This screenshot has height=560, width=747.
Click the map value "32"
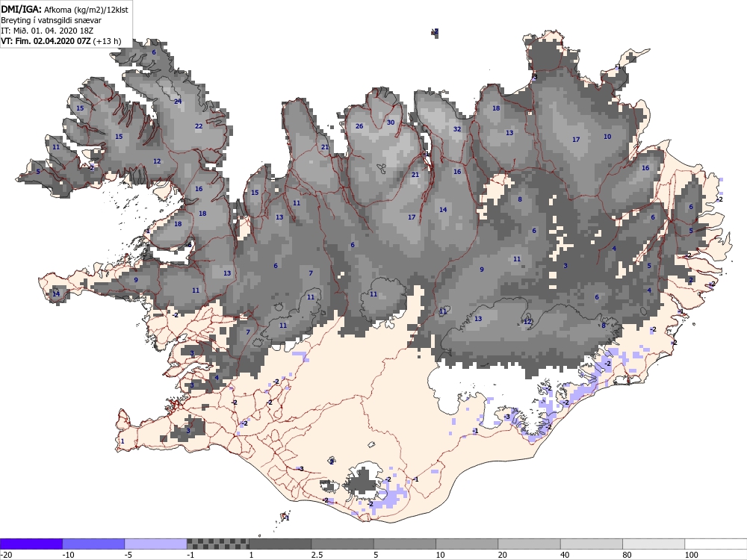(457, 129)
